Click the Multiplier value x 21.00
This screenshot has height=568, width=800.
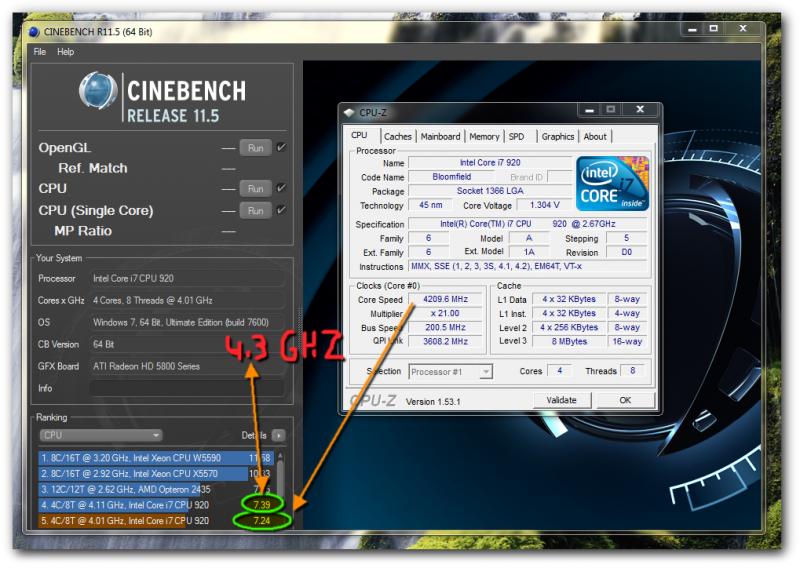click(445, 313)
